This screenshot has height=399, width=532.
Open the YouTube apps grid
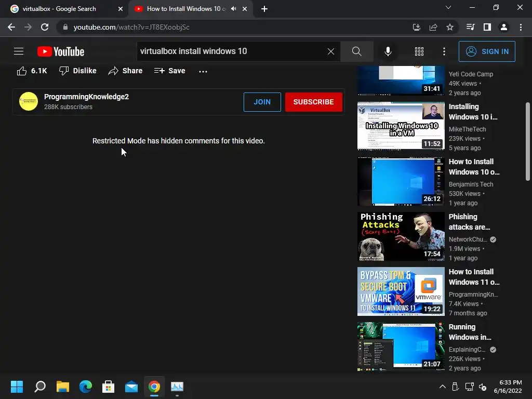pyautogui.click(x=419, y=51)
